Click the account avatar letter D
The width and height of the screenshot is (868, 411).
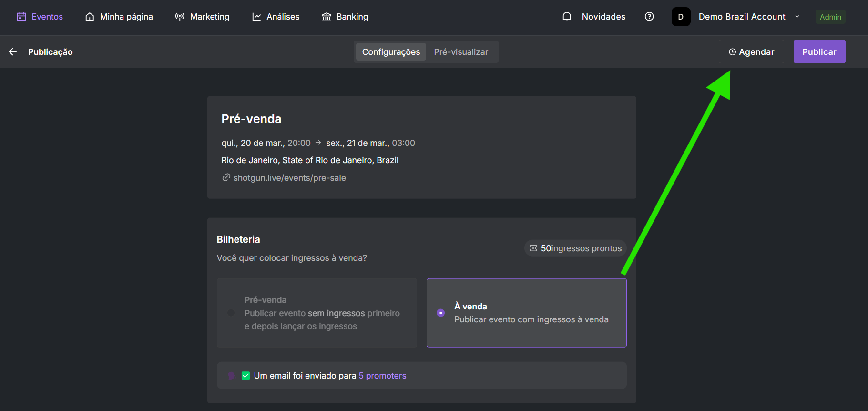click(681, 17)
